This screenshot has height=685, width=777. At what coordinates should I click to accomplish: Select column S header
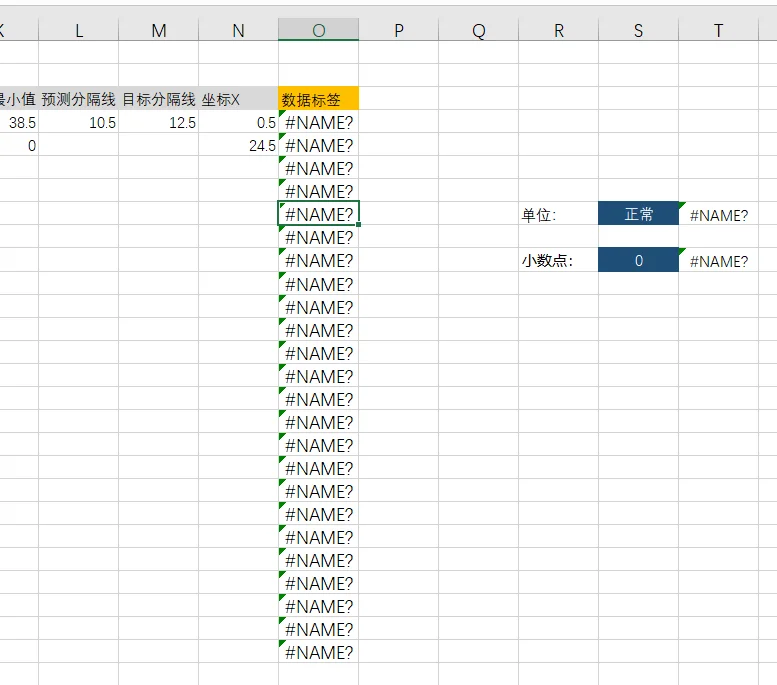[638, 30]
